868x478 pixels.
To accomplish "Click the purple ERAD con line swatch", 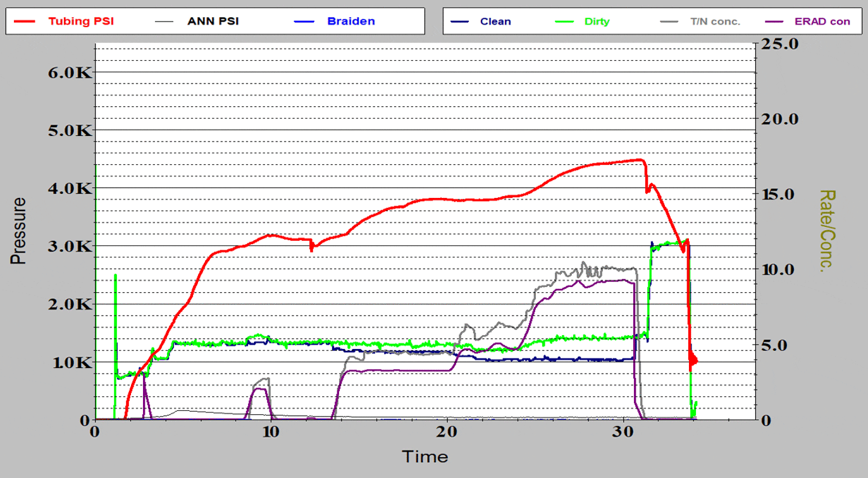I will point(774,21).
